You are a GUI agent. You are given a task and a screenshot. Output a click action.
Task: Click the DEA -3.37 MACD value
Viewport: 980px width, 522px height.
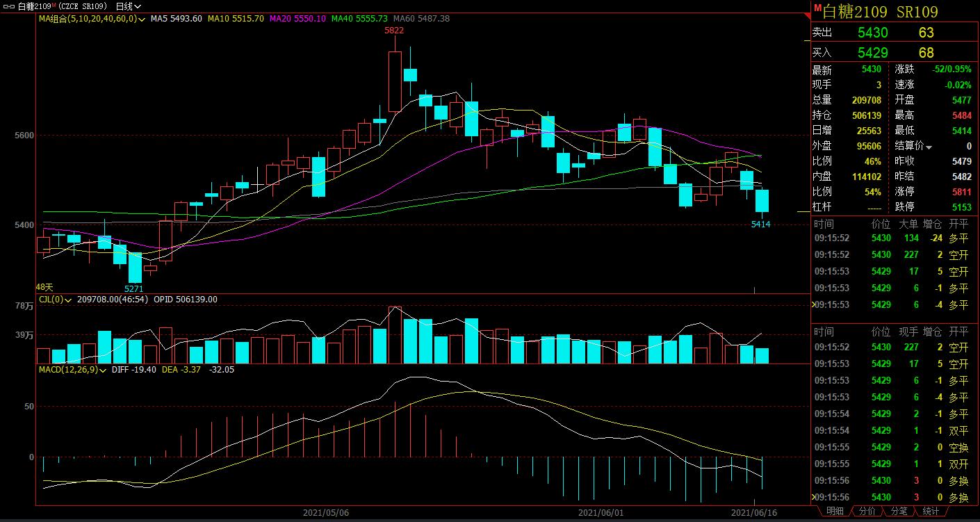click(181, 369)
